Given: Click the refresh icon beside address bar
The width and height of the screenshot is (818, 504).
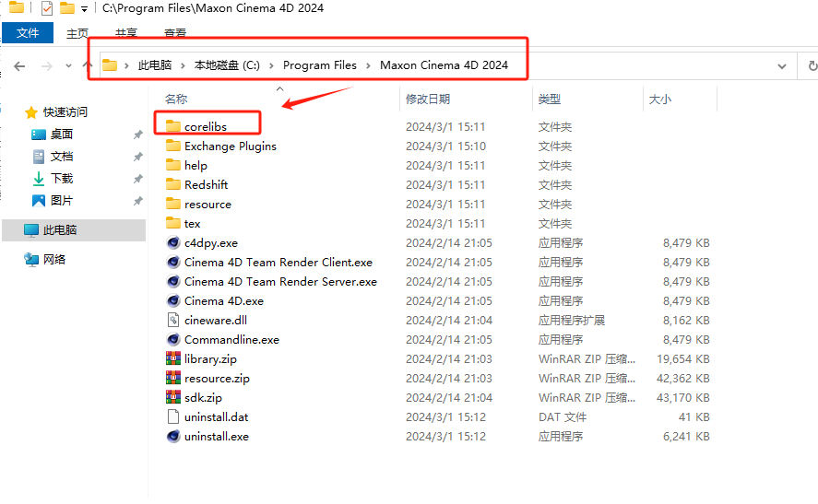Looking at the screenshot, I should [812, 65].
